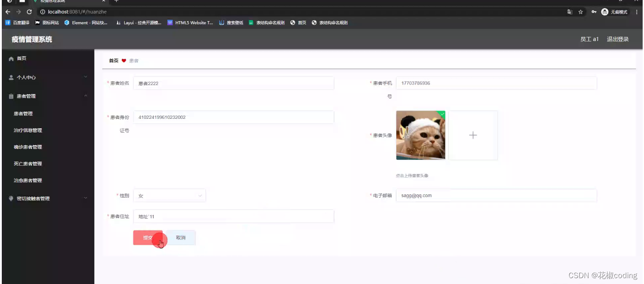Click the person icon beside 个人中心
The width and height of the screenshot is (644, 284).
[11, 77]
